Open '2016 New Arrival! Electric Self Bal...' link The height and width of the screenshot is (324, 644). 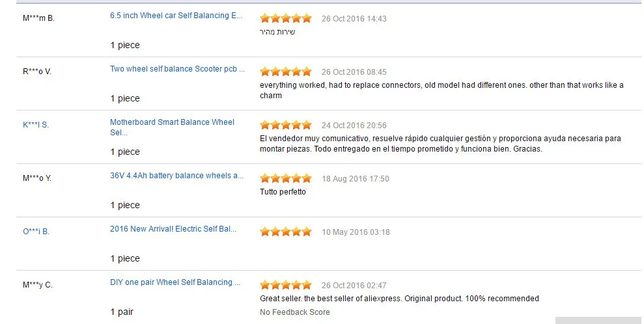point(173,229)
